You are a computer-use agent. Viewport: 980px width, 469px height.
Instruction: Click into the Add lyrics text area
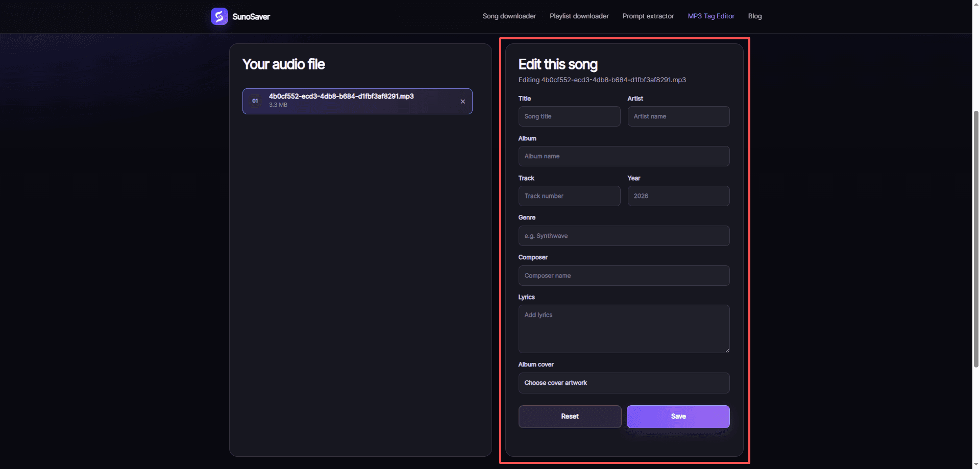pyautogui.click(x=624, y=329)
